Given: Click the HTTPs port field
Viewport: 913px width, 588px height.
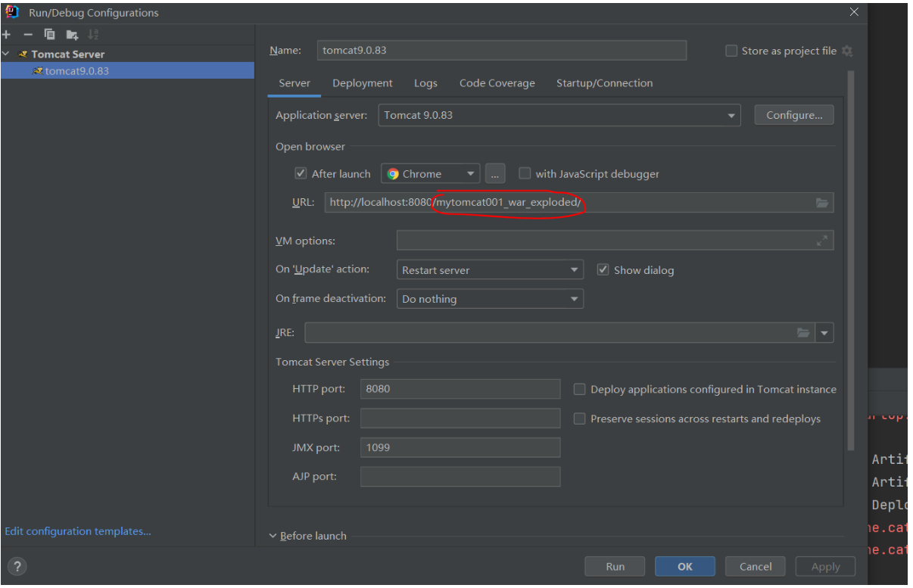Looking at the screenshot, I should [460, 418].
